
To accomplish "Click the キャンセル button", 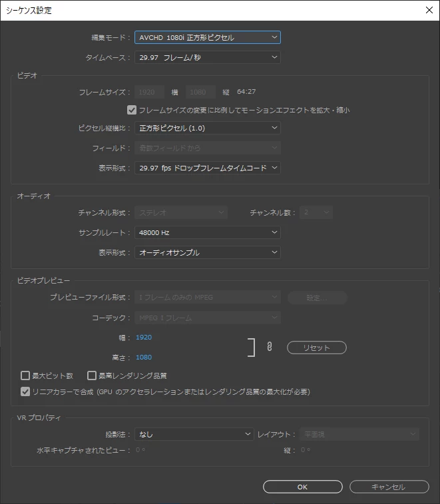I will 389,487.
